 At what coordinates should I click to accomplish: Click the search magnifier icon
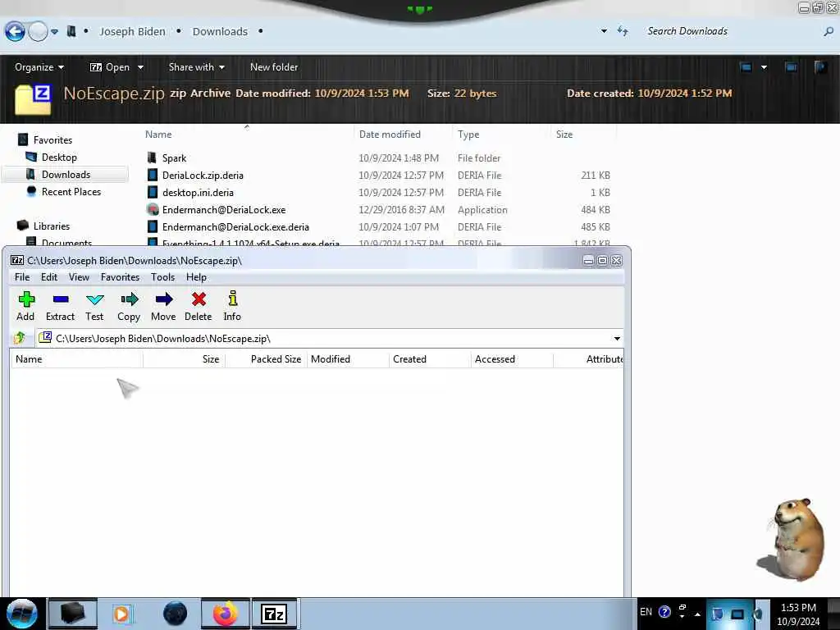pyautogui.click(x=829, y=32)
